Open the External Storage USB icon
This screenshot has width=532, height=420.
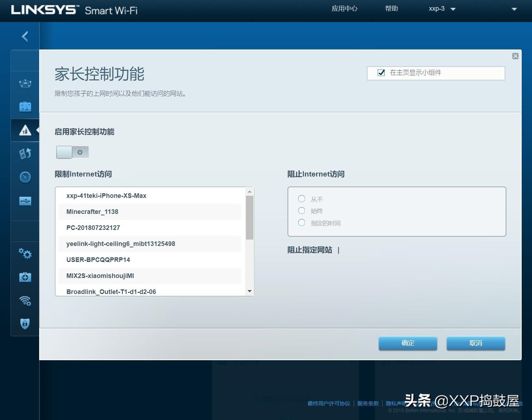click(25, 201)
